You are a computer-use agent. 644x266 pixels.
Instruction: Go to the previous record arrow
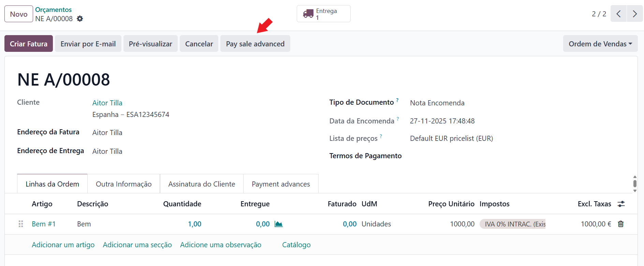pos(618,14)
